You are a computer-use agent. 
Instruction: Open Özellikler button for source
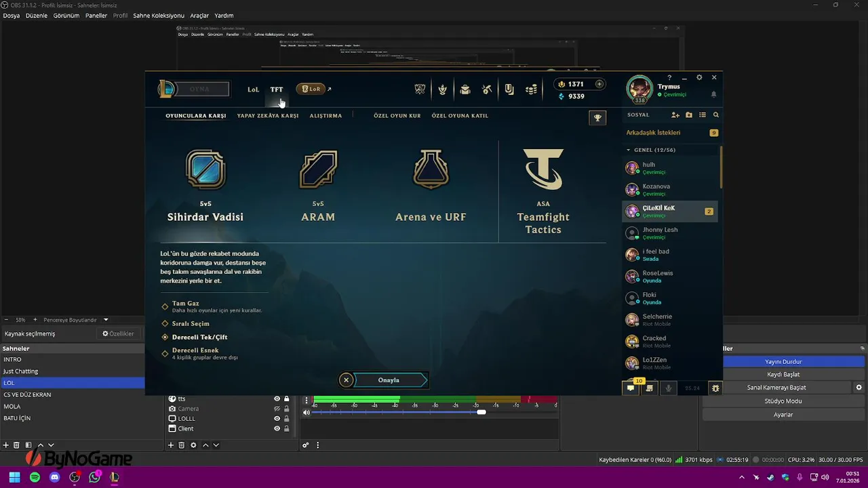[x=119, y=333]
